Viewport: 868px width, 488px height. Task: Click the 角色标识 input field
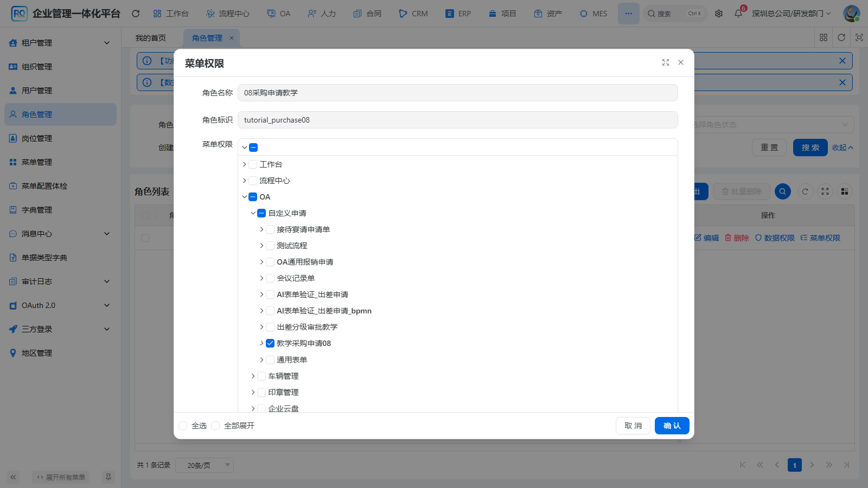click(x=458, y=120)
